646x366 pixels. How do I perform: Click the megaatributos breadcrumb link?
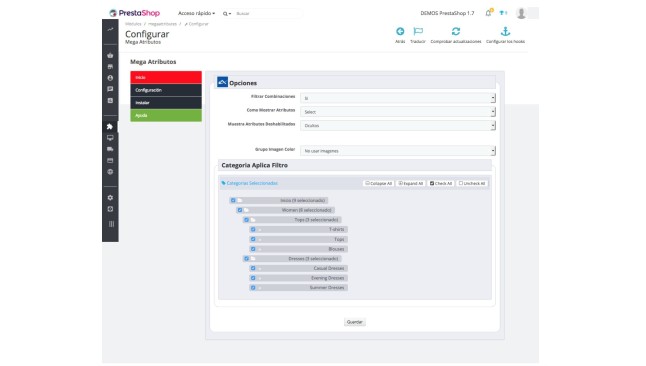pyautogui.click(x=162, y=24)
